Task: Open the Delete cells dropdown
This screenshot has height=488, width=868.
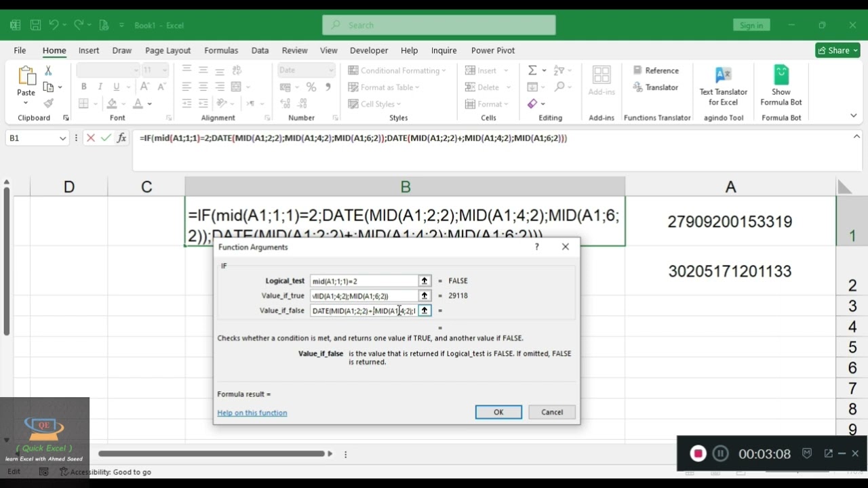Action: [x=509, y=87]
